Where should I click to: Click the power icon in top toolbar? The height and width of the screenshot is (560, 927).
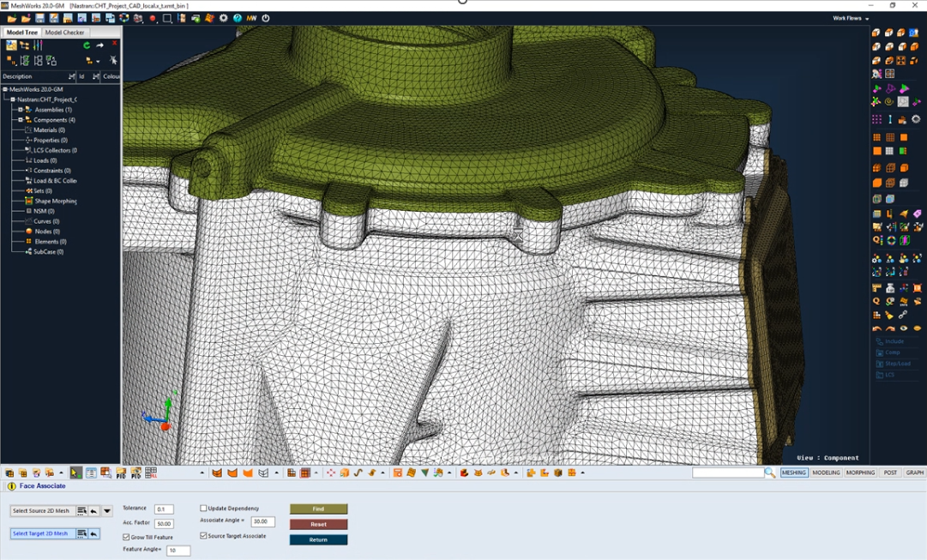[265, 18]
